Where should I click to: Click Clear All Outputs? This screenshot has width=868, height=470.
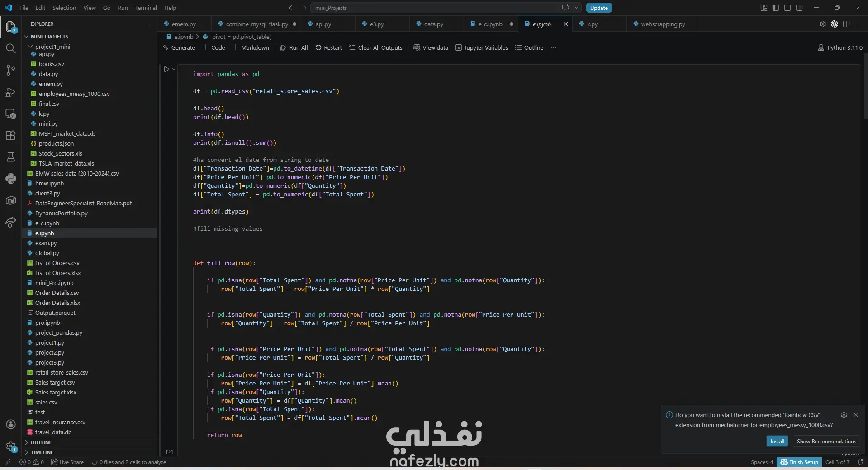coord(375,47)
